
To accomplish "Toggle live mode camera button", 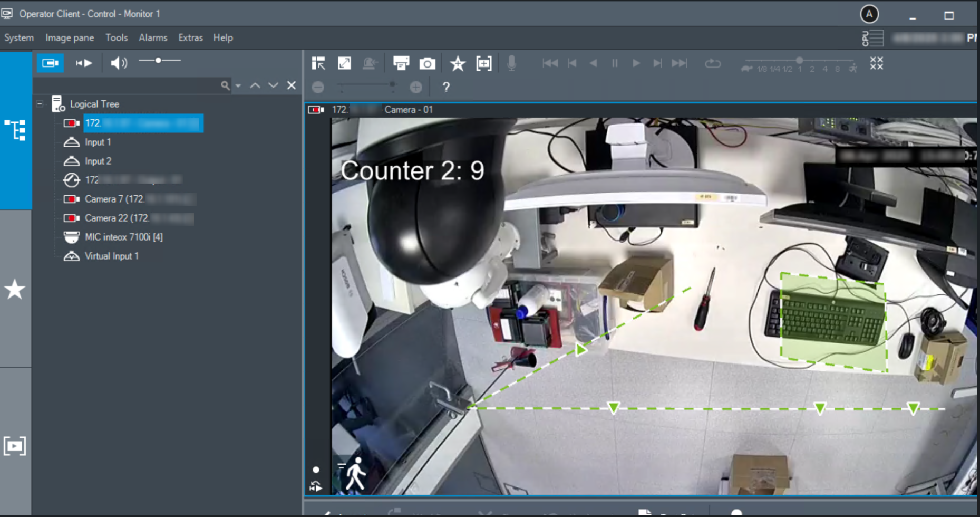I will point(50,63).
